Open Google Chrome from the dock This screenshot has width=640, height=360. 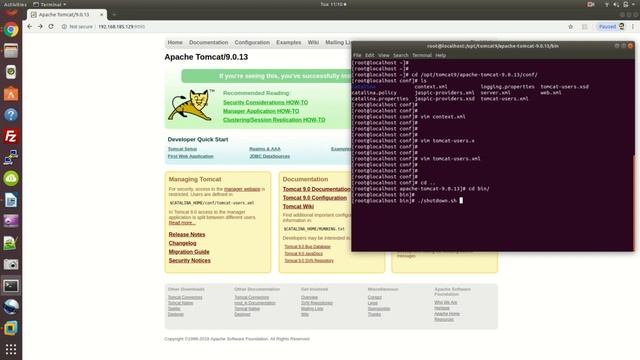[x=11, y=30]
